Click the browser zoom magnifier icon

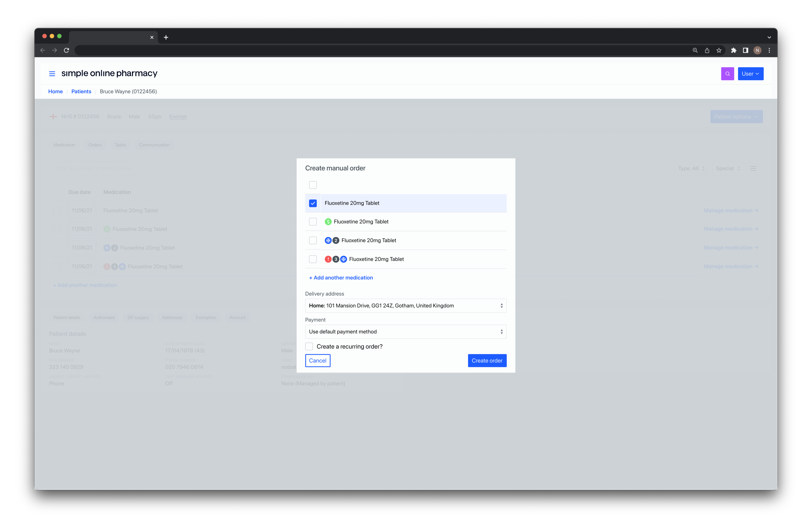[695, 51]
